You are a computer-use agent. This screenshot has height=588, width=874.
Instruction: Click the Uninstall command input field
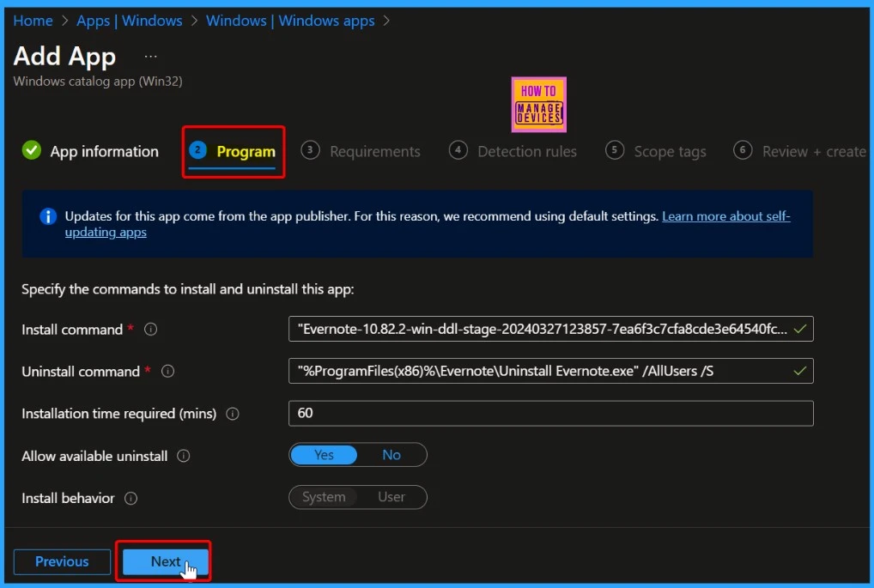550,371
